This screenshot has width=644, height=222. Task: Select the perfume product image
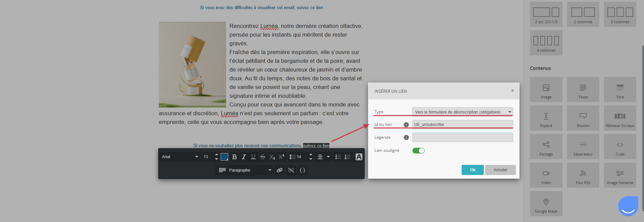click(x=192, y=64)
